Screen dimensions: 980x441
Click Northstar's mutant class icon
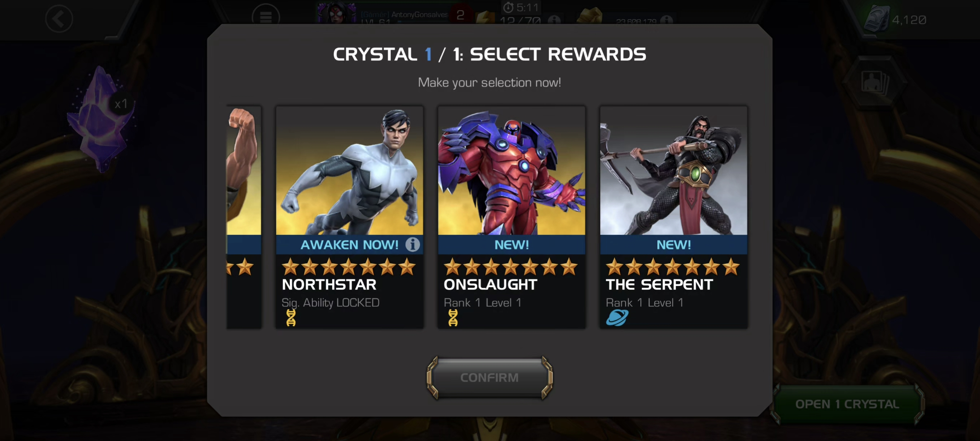point(291,318)
